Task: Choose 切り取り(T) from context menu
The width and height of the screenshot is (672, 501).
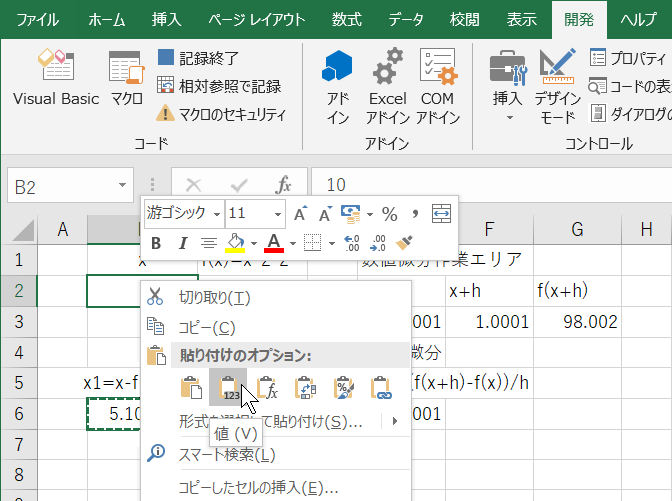Action: [x=276, y=297]
